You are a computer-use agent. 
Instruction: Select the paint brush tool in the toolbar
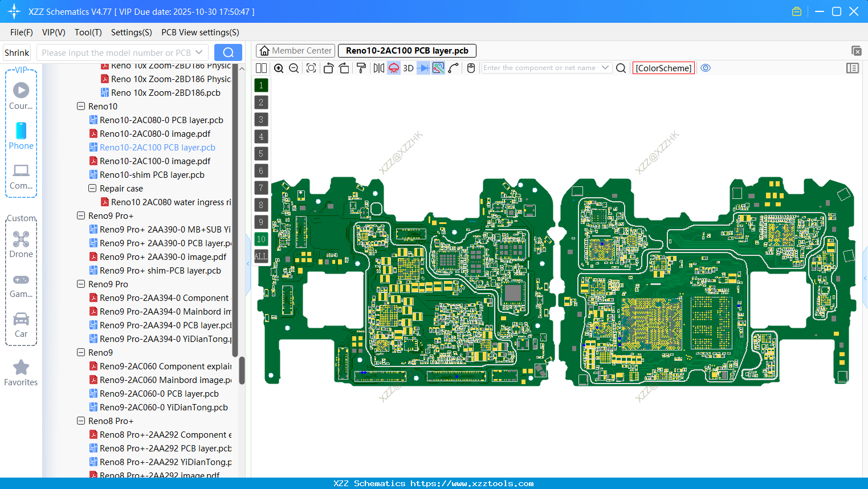(x=361, y=68)
